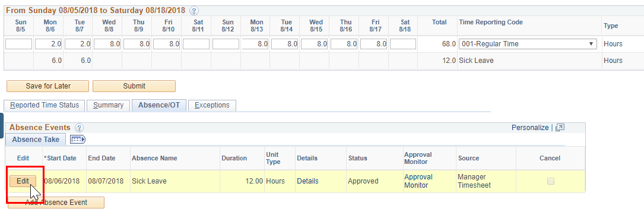The width and height of the screenshot is (644, 218).
Task: Switch to Reported Time Status tab
Action: tap(45, 105)
